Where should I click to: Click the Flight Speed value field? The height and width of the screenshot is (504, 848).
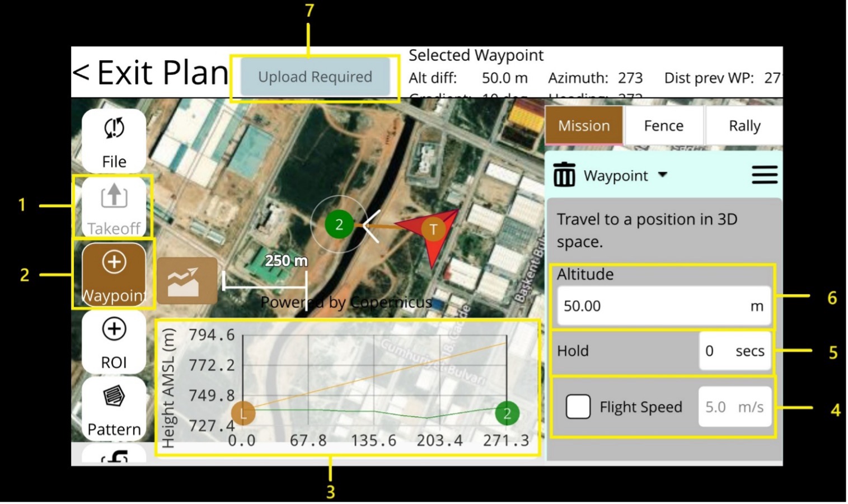coord(722,407)
